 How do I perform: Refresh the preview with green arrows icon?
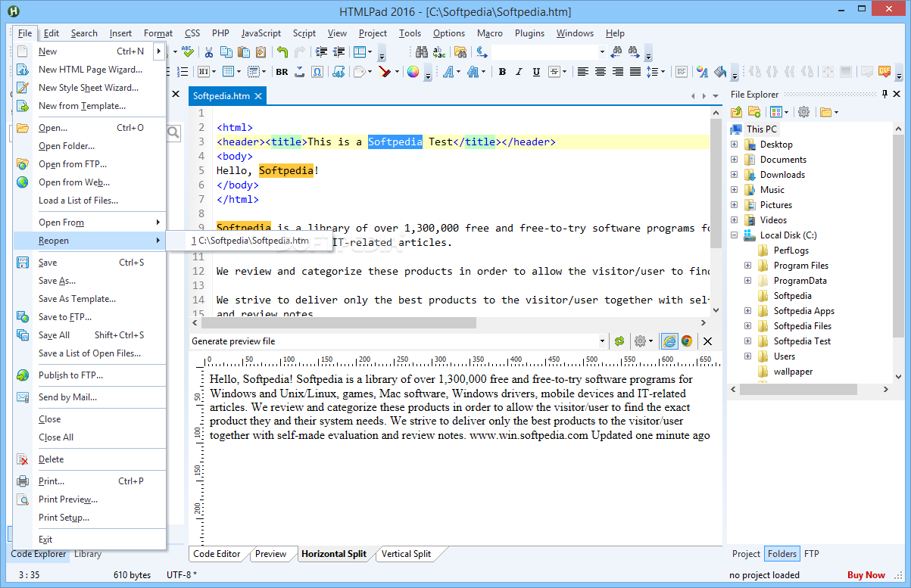pos(619,341)
